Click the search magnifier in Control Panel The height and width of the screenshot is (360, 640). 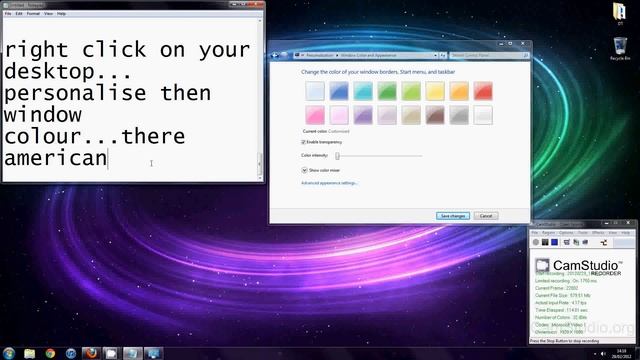point(526,55)
